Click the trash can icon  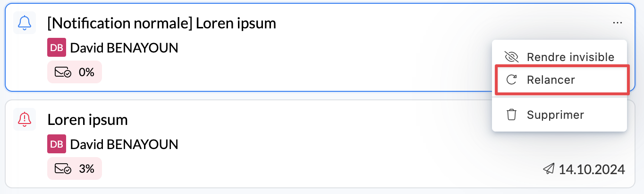[x=511, y=115]
